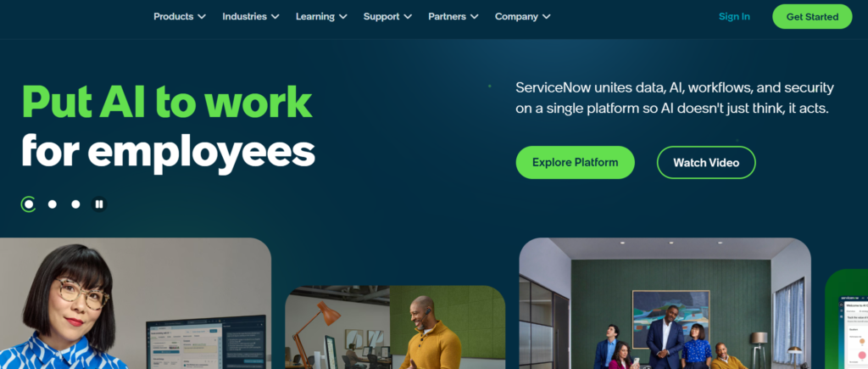Open the team meeting room image card

[x=665, y=304]
